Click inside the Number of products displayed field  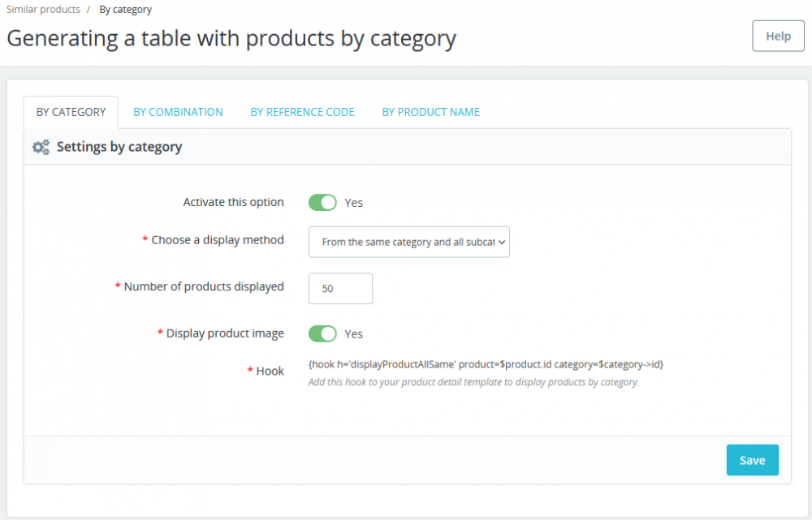(340, 288)
